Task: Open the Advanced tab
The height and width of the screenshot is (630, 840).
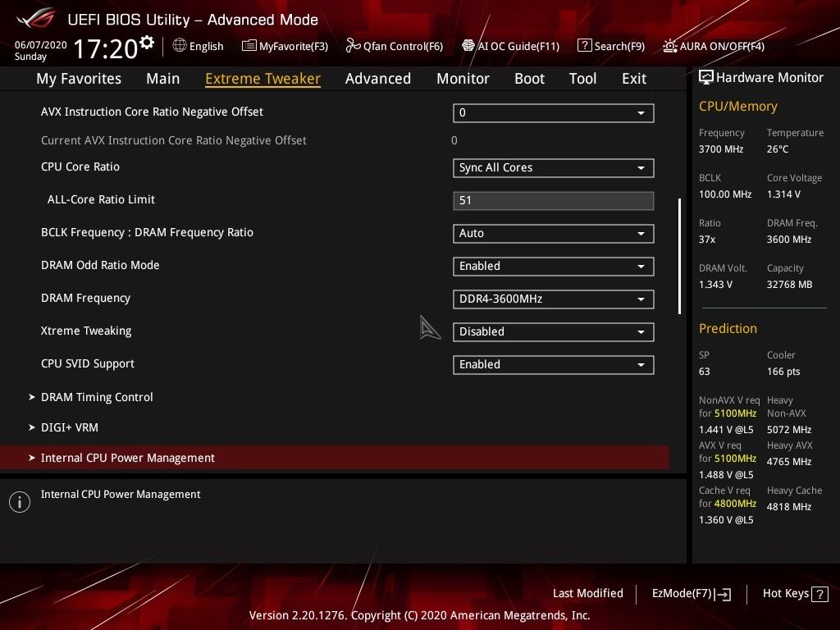Action: [x=378, y=79]
